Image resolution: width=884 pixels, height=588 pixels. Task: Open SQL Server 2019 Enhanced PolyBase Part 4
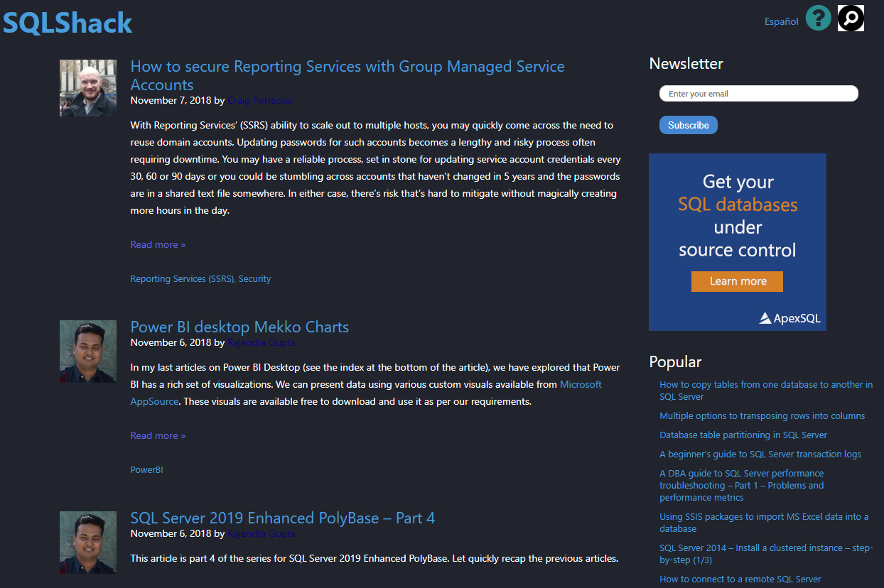tap(283, 518)
